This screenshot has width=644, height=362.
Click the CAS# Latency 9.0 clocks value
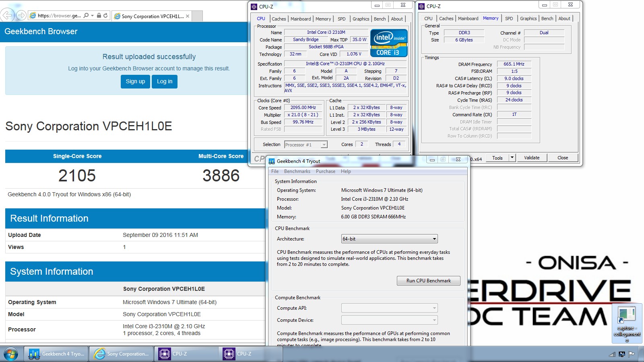tap(514, 78)
